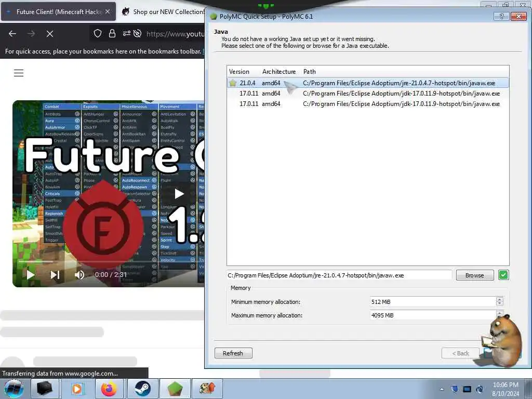Click the star icon on 21.0.4 row
The height and width of the screenshot is (399, 532).
tap(233, 83)
